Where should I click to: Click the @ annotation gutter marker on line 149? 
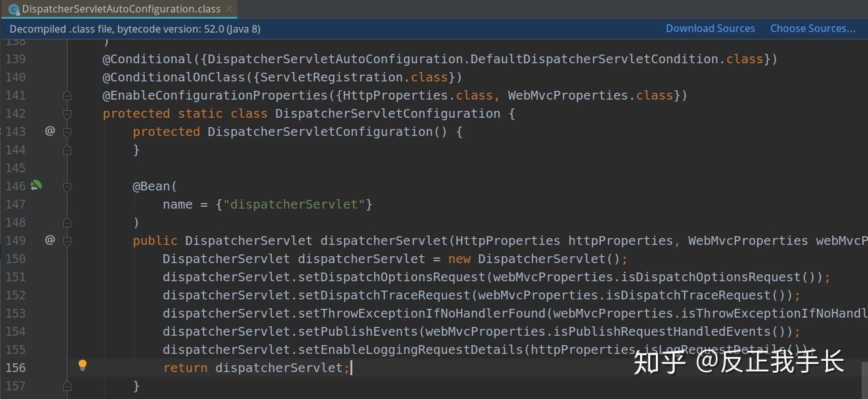click(50, 240)
